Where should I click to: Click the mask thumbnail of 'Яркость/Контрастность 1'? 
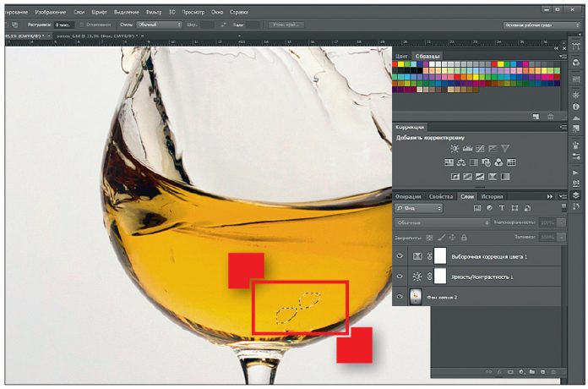pyautogui.click(x=439, y=277)
